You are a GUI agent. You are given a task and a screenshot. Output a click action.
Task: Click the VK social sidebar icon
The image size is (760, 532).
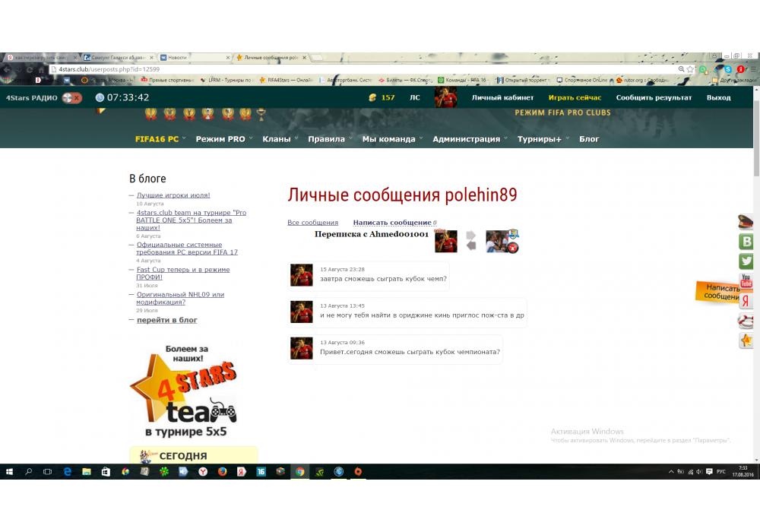[x=746, y=242]
